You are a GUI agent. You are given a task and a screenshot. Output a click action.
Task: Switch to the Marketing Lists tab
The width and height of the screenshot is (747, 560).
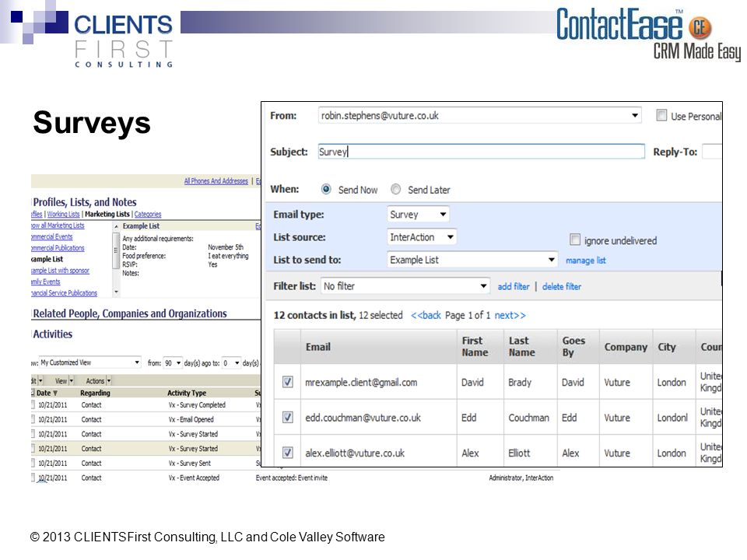click(x=107, y=215)
